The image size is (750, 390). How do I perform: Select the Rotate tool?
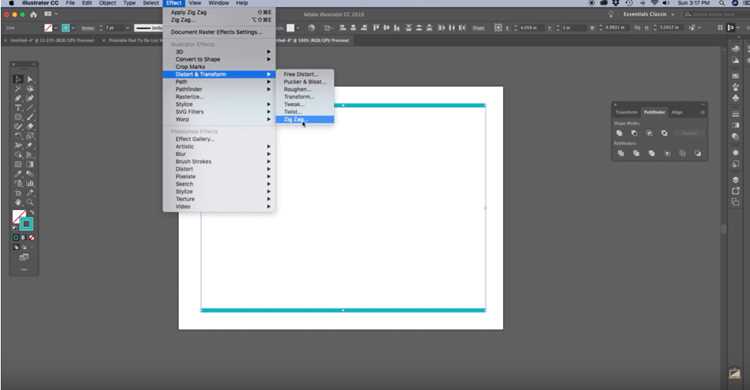(x=18, y=136)
